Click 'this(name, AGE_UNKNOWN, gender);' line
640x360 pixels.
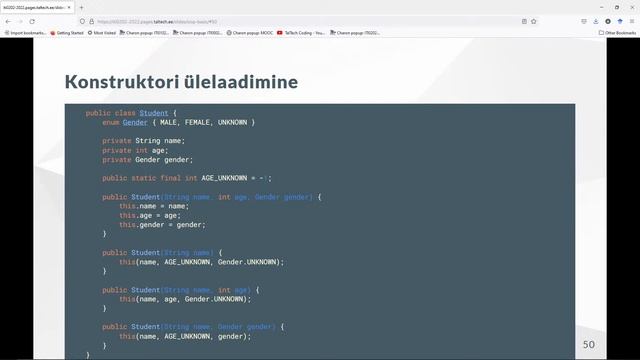tap(185, 336)
